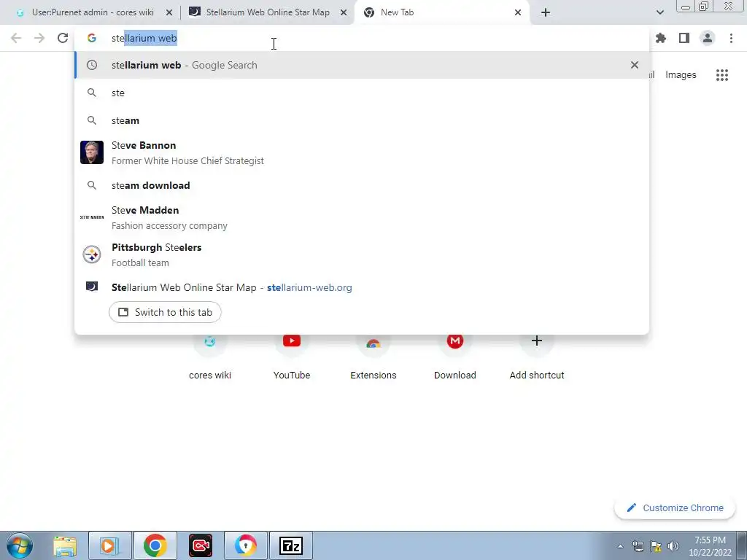Click the volume speaker tray icon
The width and height of the screenshot is (747, 560).
[x=673, y=546]
